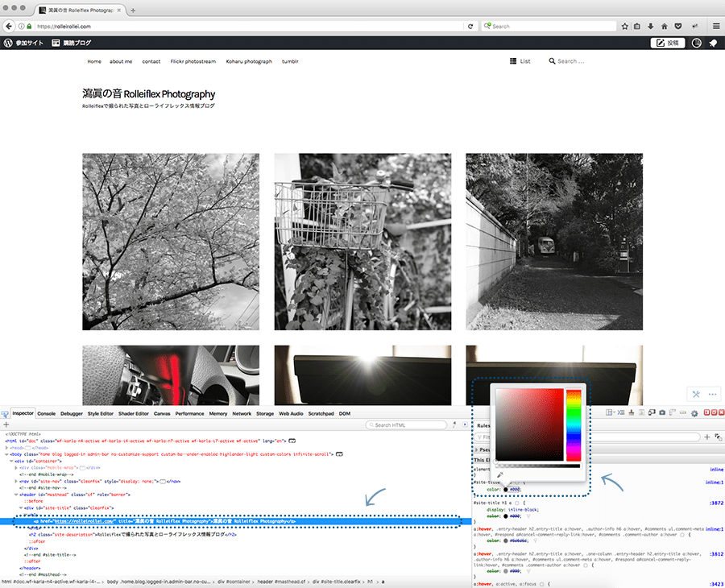Toggle Responsive Design Mode
The image size is (725, 588).
click(x=652, y=412)
